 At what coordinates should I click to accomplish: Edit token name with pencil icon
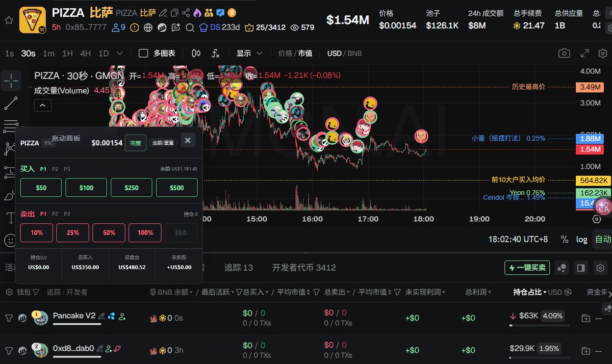[x=163, y=13]
